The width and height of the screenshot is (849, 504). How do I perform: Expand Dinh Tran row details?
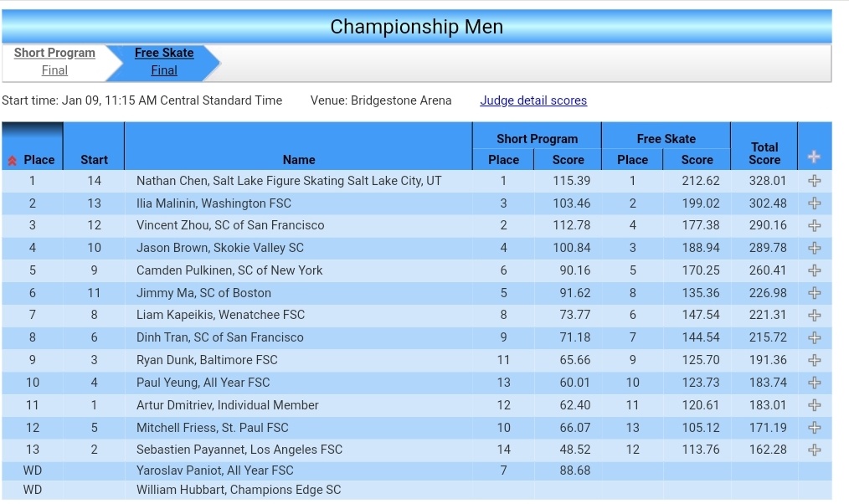click(x=815, y=337)
